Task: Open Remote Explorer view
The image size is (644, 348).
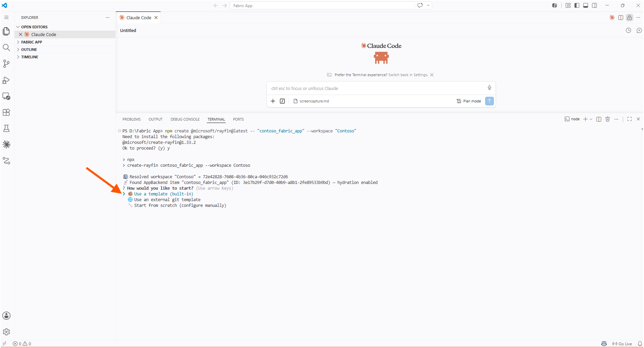Action: [x=6, y=96]
